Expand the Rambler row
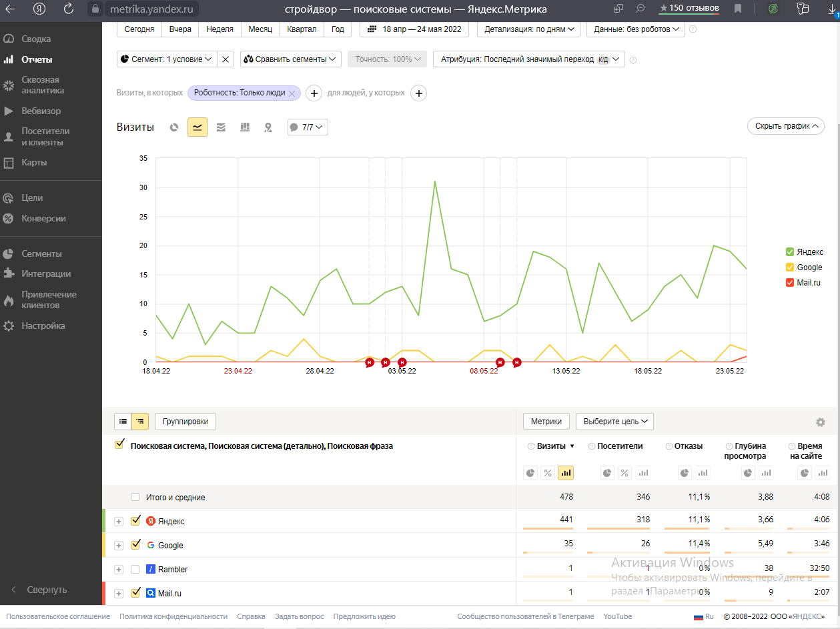This screenshot has width=840, height=629. pos(119,570)
